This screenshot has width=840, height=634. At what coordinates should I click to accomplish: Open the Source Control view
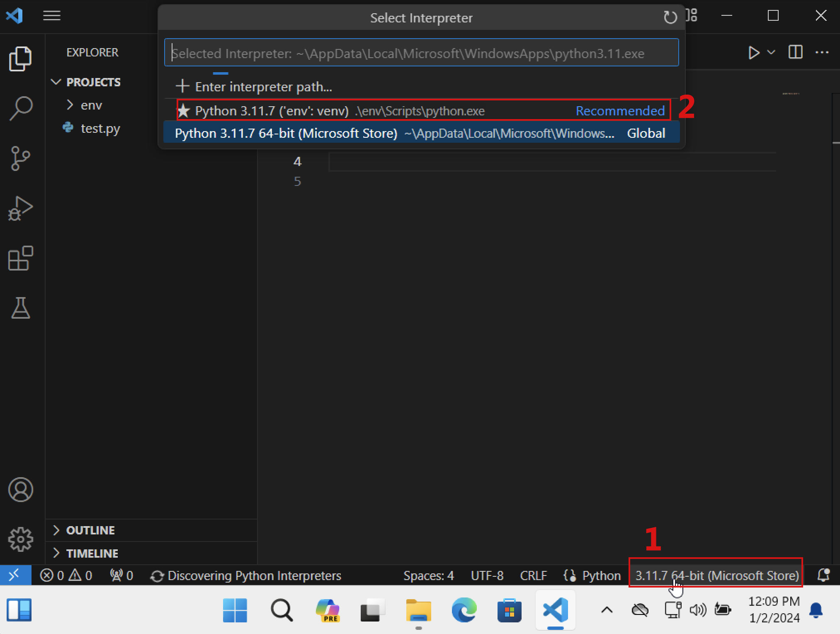(x=20, y=158)
